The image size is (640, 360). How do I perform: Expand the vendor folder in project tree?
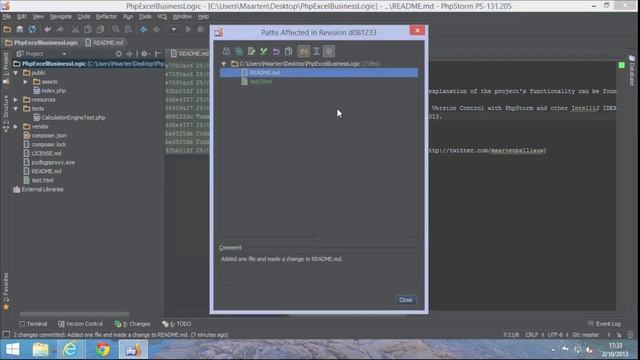point(16,127)
